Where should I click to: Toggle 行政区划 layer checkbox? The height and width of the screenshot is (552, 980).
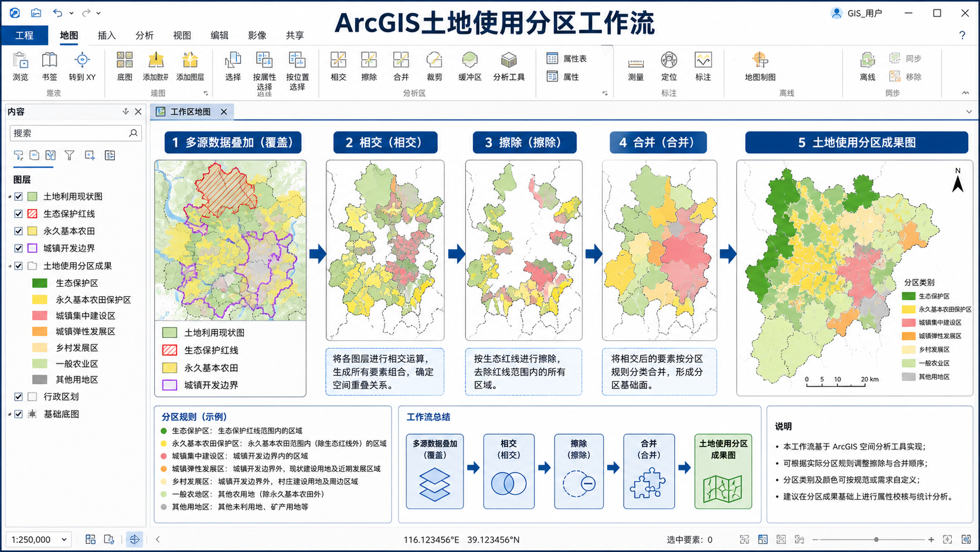coord(19,397)
